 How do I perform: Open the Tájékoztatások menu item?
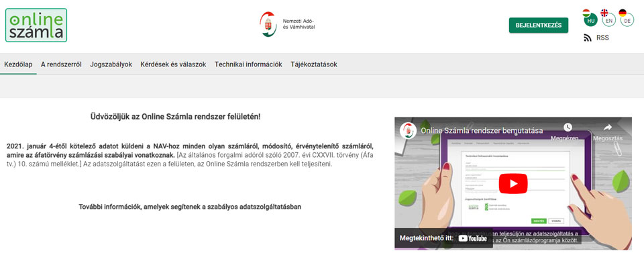pyautogui.click(x=314, y=64)
